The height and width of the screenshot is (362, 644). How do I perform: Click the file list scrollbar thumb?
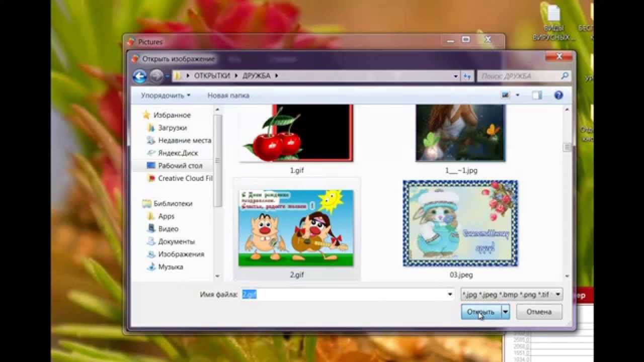point(567,147)
